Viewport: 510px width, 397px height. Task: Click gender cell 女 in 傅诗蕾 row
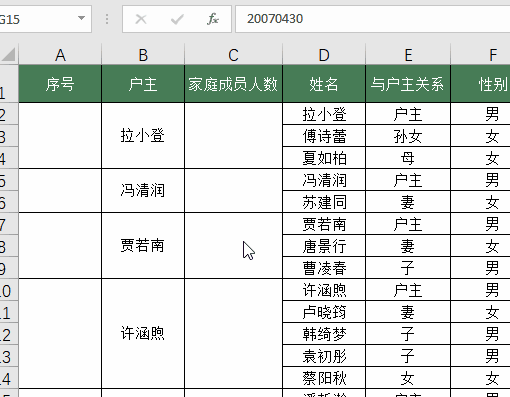point(480,136)
